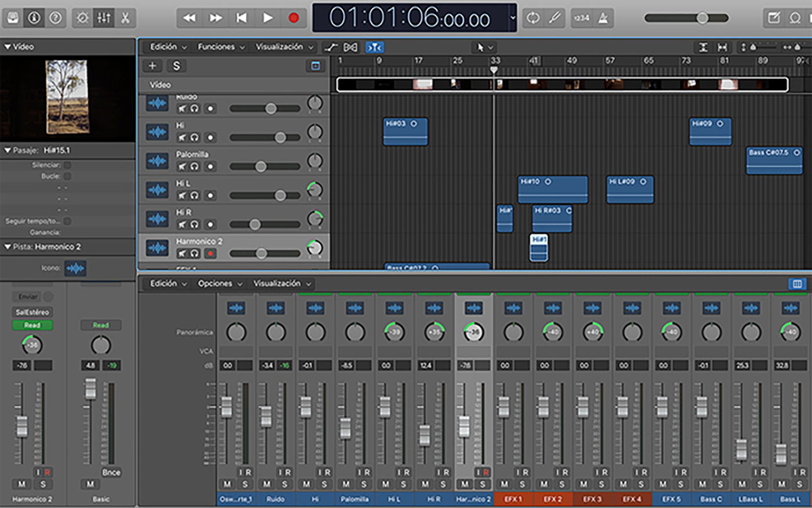Tick the Seguir tempo checkbox

(67, 221)
